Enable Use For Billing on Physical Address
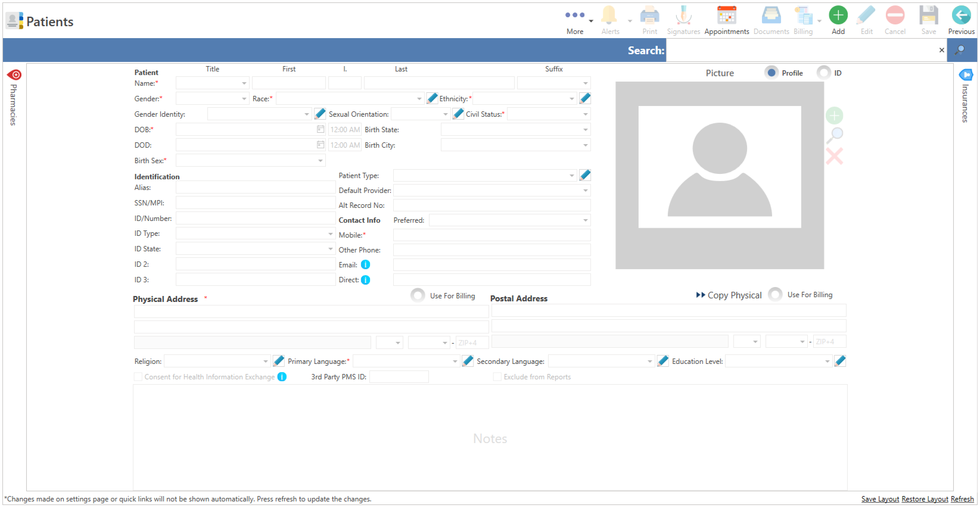 tap(417, 295)
